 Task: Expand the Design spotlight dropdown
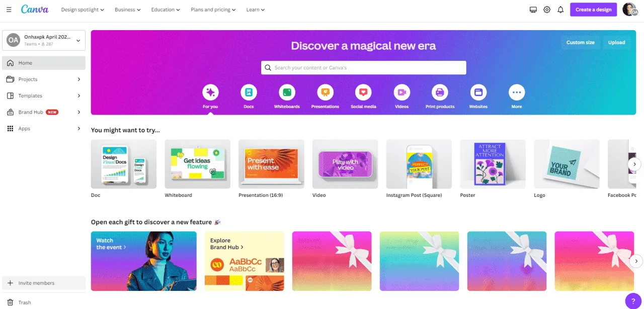pyautogui.click(x=83, y=10)
